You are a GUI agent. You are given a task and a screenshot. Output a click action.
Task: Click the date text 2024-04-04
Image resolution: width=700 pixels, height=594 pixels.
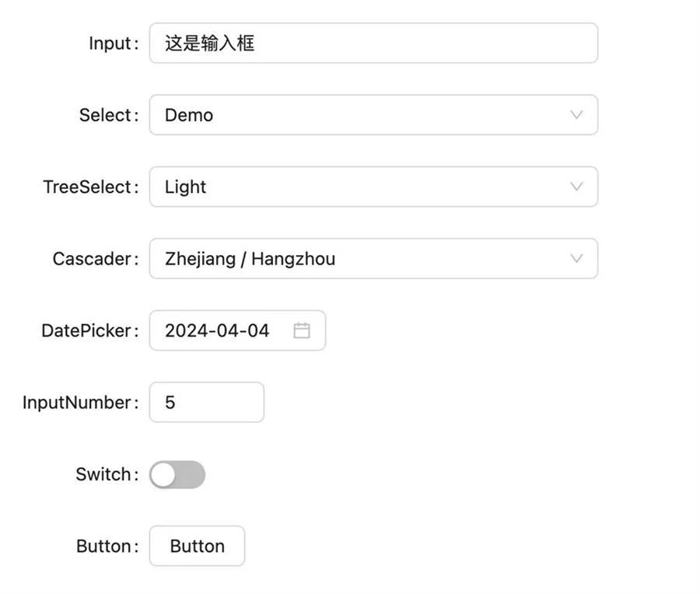(217, 330)
